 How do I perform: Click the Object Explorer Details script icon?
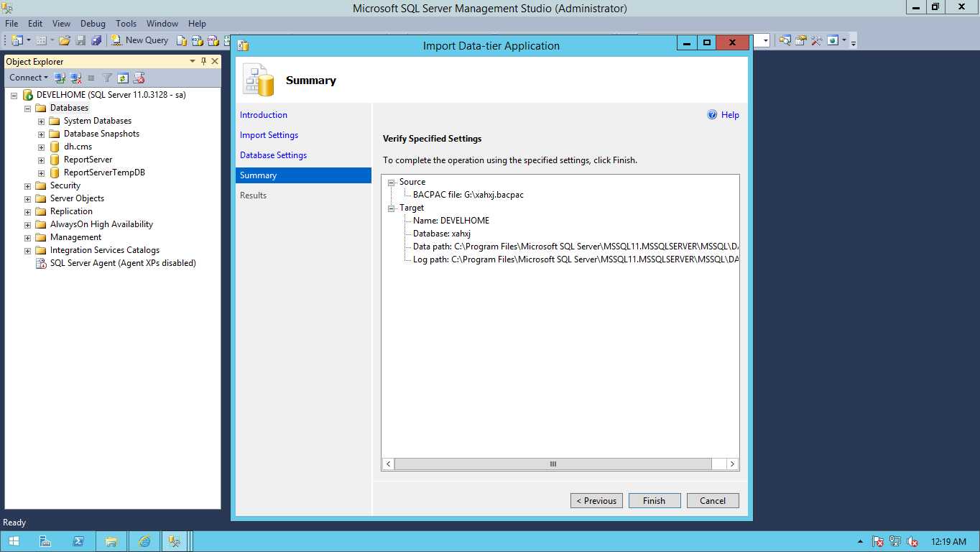coord(139,78)
